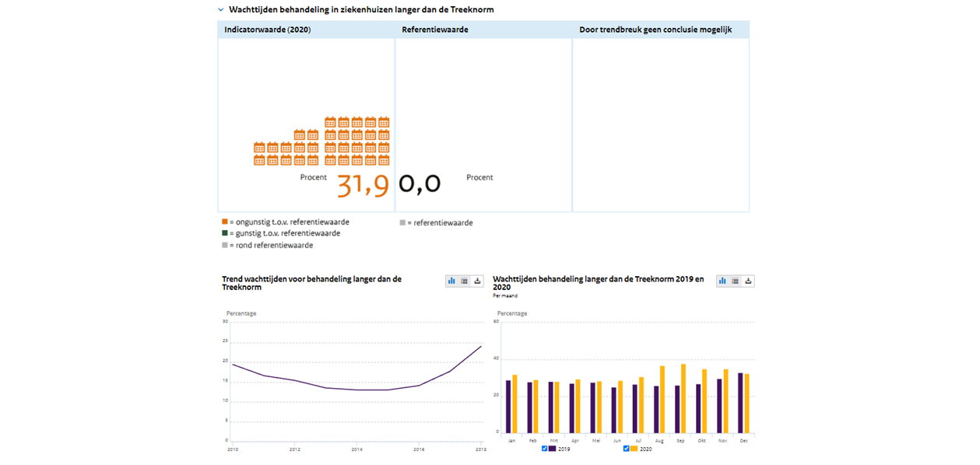Image resolution: width=980 pixels, height=465 pixels.
Task: Uncheck the 2019 series checkbox
Action: click(545, 449)
